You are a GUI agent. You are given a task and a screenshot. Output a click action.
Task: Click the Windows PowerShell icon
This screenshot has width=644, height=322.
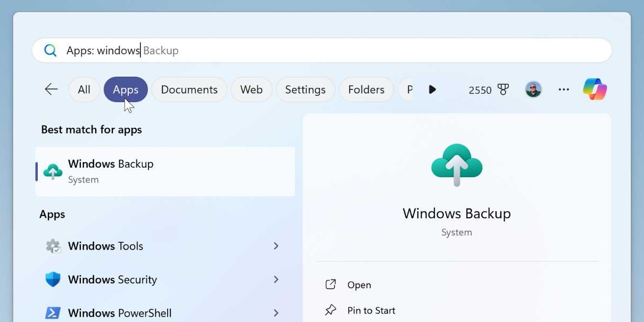click(53, 313)
